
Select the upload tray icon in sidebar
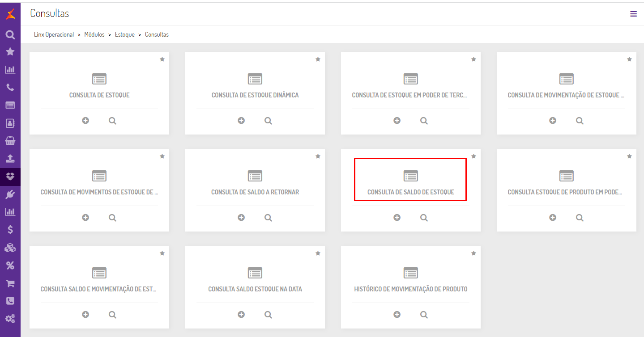(10, 159)
